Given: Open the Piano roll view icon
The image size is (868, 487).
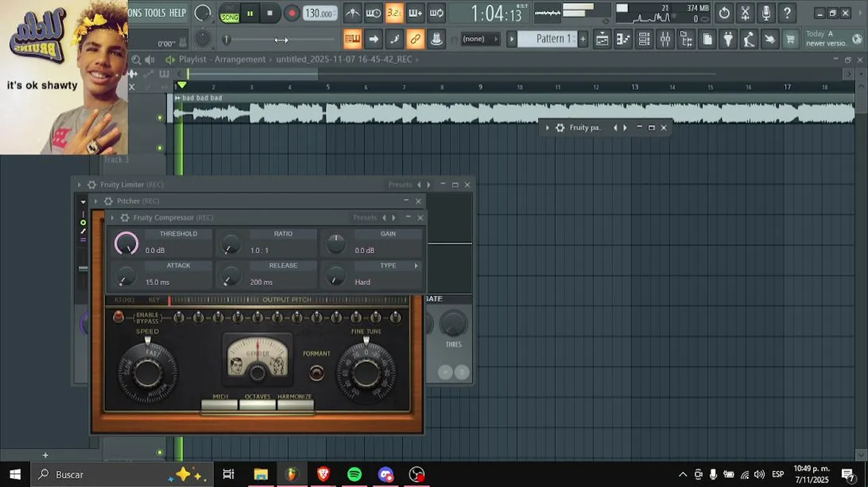Looking at the screenshot, I should tap(623, 39).
